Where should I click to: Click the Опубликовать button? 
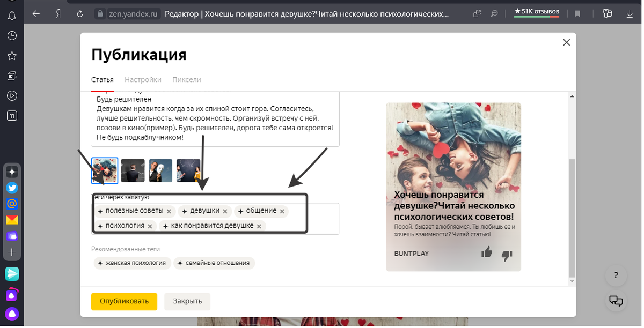coord(124,301)
